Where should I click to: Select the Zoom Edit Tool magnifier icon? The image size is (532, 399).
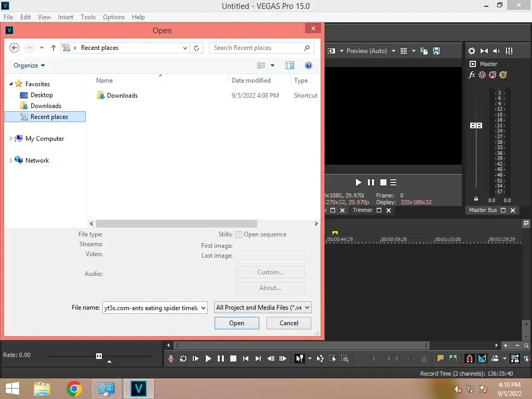click(345, 358)
